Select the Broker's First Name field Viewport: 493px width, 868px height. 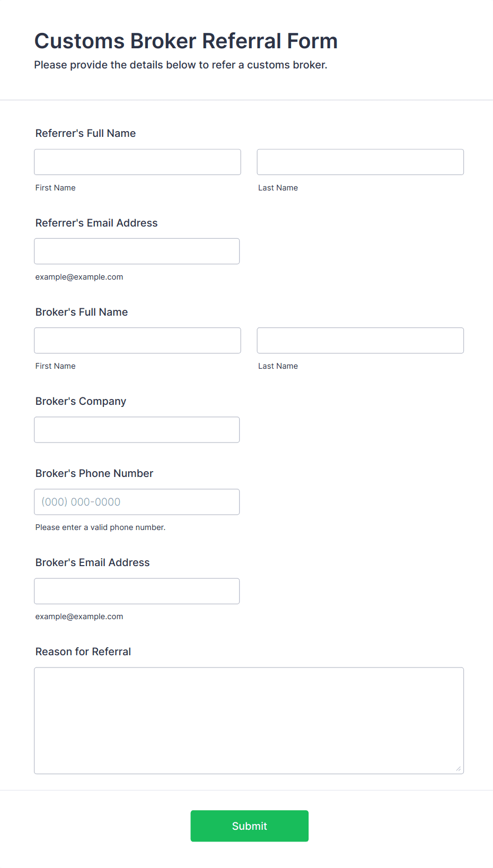(x=137, y=340)
